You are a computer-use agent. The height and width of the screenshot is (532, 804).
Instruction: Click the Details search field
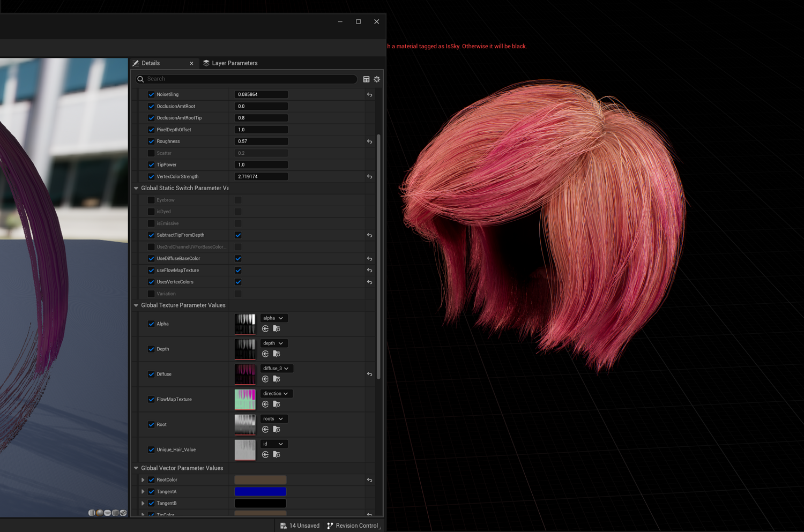247,79
